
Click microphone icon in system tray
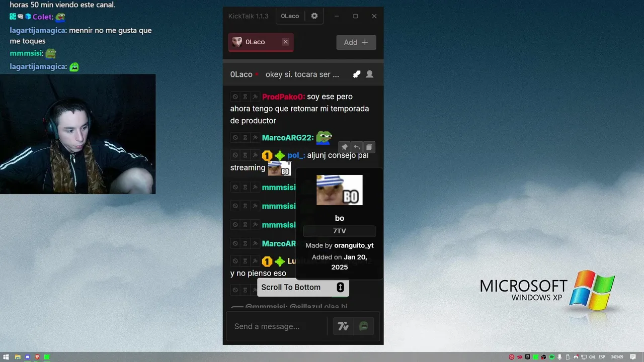[x=560, y=357]
